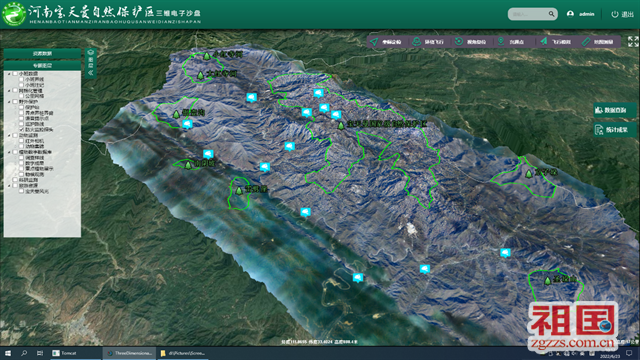Click the circular reset-view arrow icon
This screenshot has height=360, width=640.
(459, 42)
